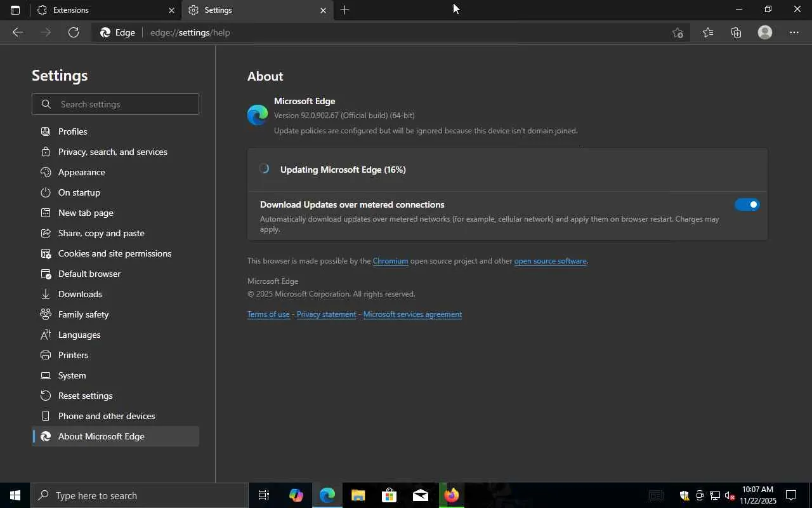This screenshot has width=812, height=508.
Task: Open the Chromium project link
Action: pos(390,261)
